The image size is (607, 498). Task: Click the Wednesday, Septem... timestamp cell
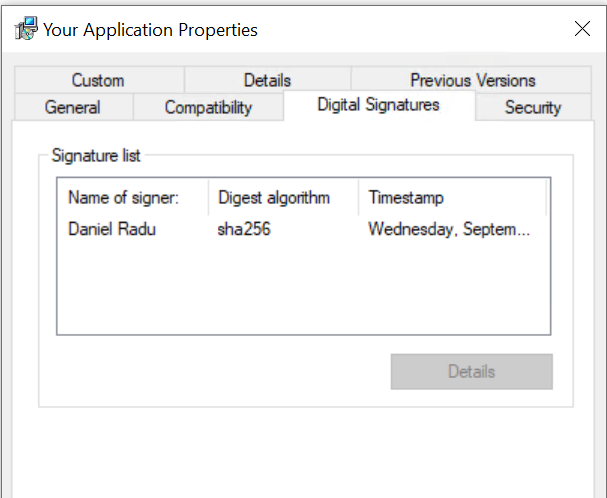(449, 229)
